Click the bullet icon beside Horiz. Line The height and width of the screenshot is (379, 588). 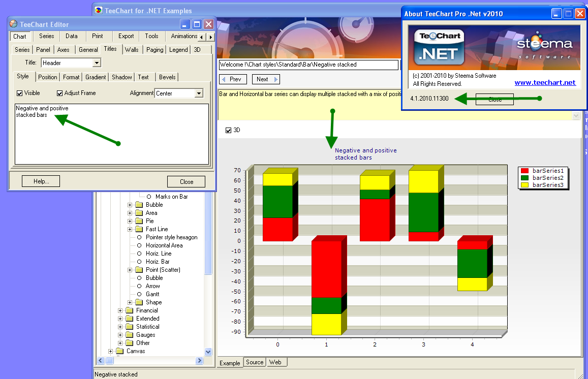coord(139,254)
